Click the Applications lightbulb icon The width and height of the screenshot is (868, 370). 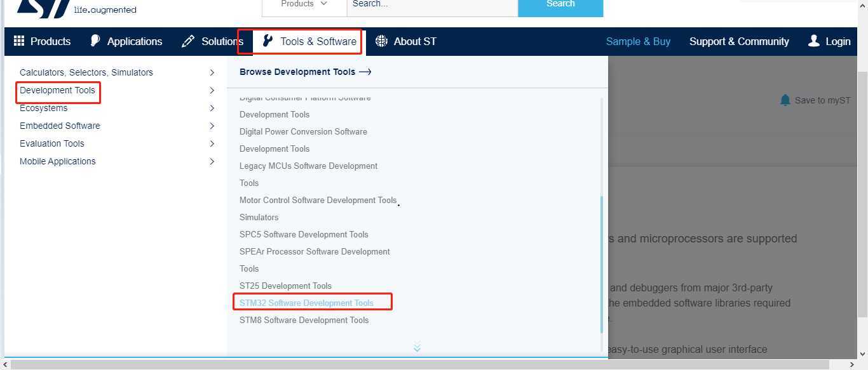(x=95, y=41)
